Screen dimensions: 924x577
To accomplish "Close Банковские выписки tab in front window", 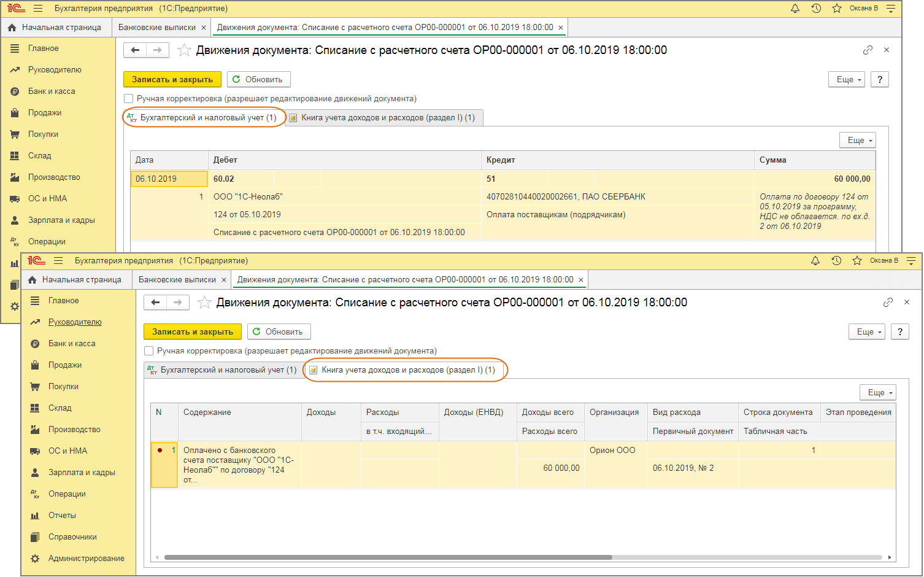I will [224, 280].
